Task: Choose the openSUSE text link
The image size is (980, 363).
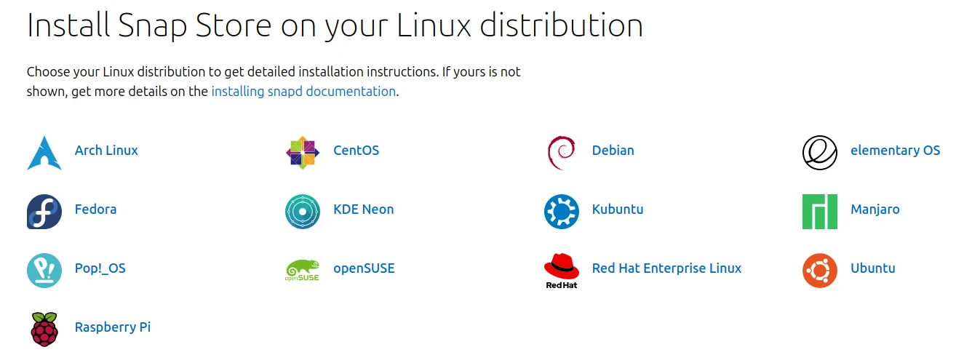Action: [364, 268]
